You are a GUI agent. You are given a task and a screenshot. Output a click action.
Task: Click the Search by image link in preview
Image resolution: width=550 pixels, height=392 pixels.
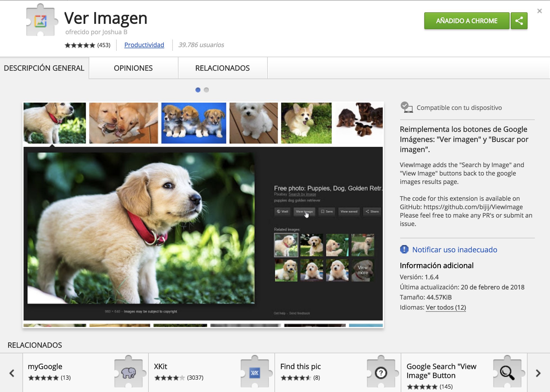click(302, 194)
